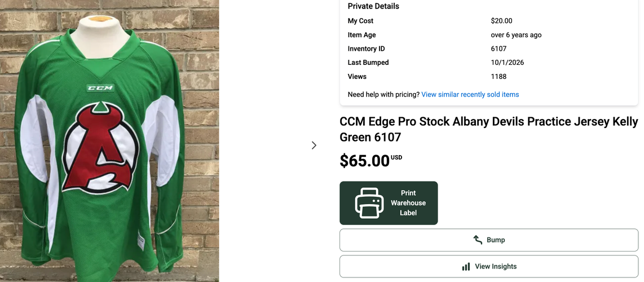Viewport: 644px width, 282px height.
Task: Click the Item Age value
Action: click(x=516, y=35)
